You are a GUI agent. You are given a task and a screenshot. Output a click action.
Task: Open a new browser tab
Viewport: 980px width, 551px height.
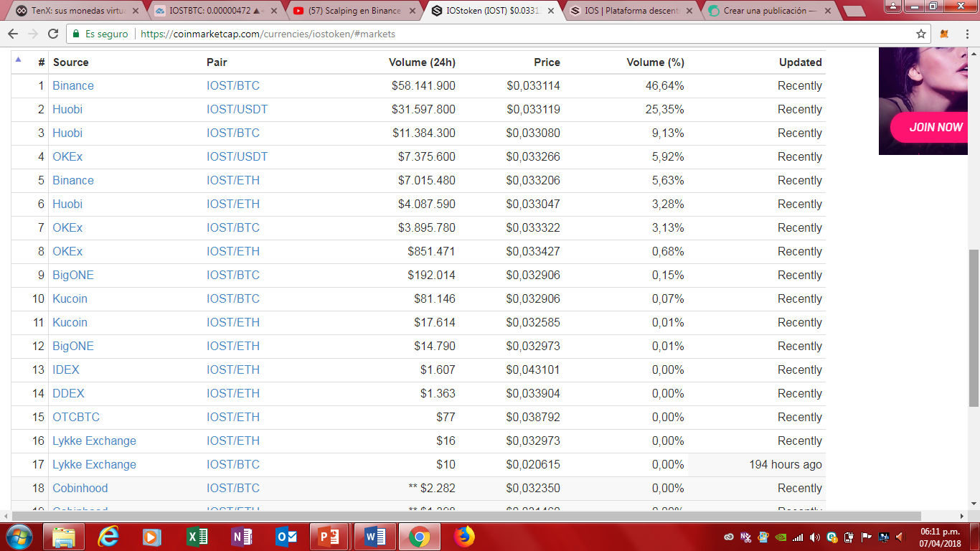click(853, 11)
